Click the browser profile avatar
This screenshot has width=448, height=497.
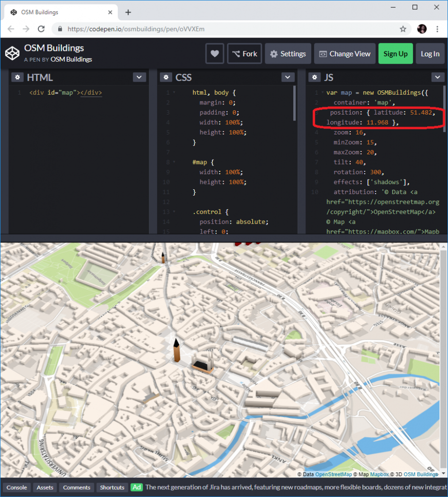pos(422,29)
